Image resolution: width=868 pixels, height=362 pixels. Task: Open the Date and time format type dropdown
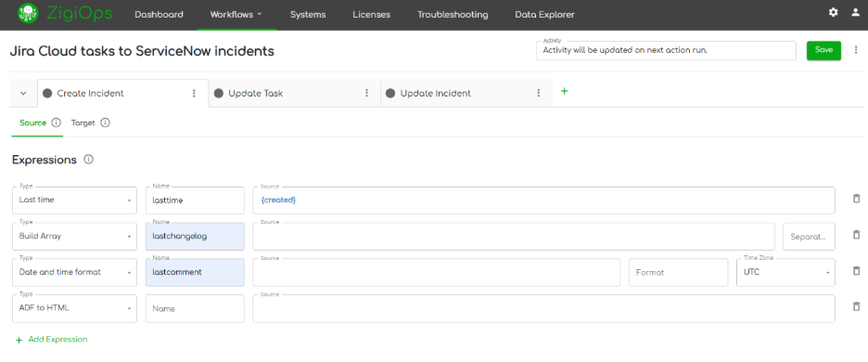[74, 272]
